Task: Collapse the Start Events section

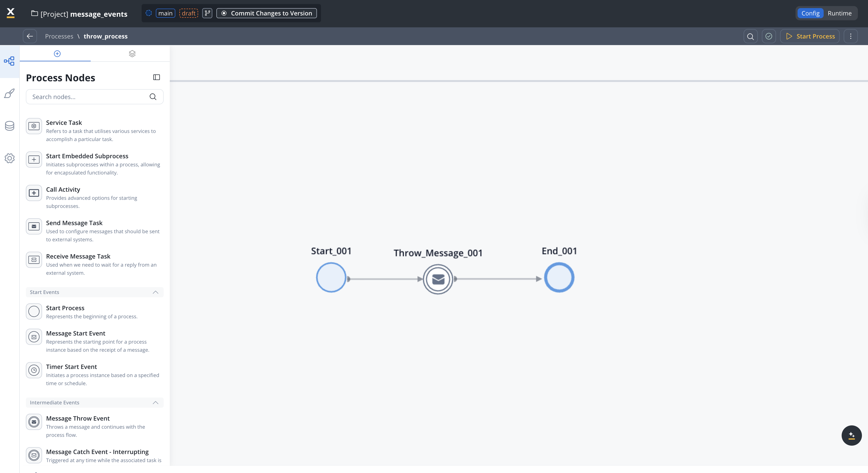Action: click(x=155, y=292)
